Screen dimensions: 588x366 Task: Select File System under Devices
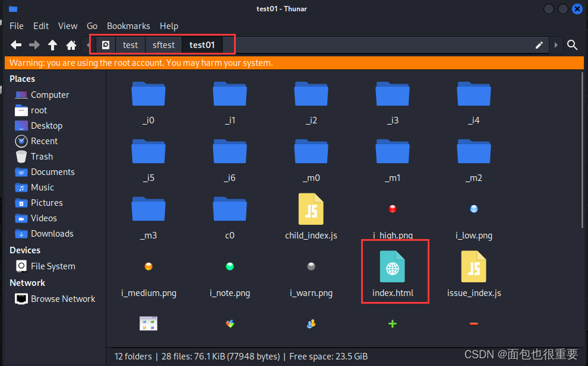(53, 266)
